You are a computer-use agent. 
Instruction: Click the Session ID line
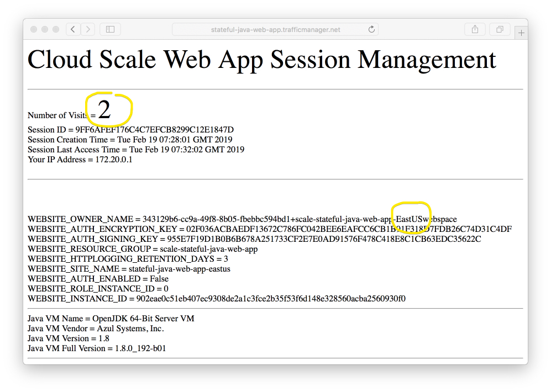(x=131, y=130)
